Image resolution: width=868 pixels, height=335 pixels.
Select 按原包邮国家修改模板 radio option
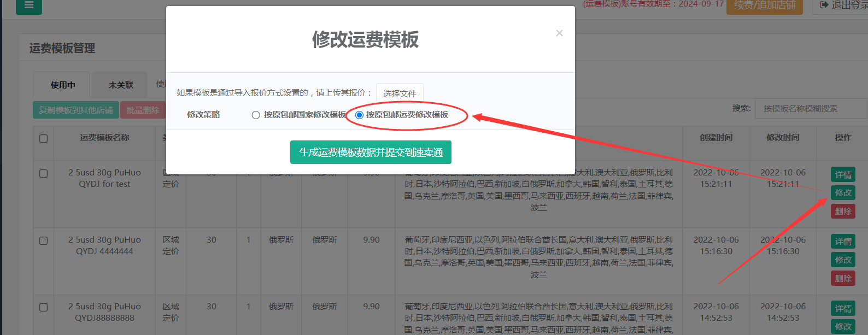(x=255, y=115)
